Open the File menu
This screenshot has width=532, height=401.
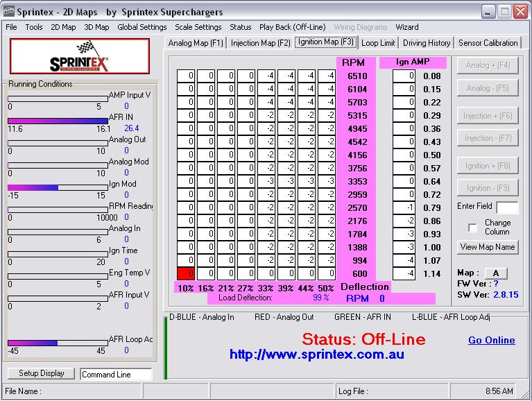[x=11, y=27]
